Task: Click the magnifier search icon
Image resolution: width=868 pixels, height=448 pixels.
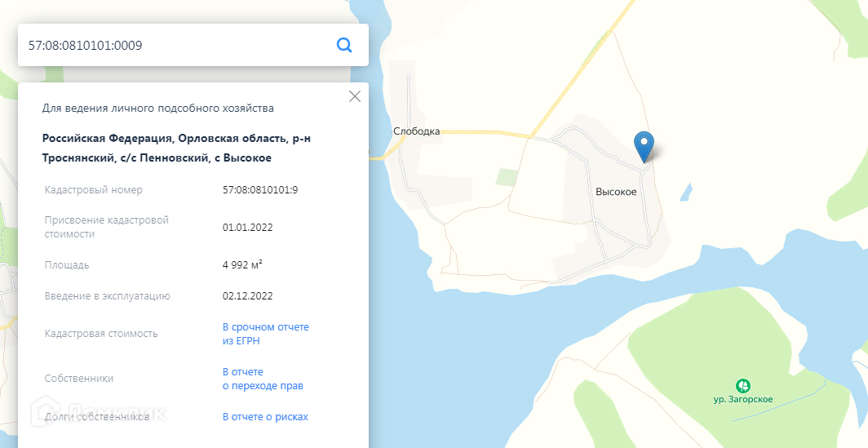Action: 344,45
